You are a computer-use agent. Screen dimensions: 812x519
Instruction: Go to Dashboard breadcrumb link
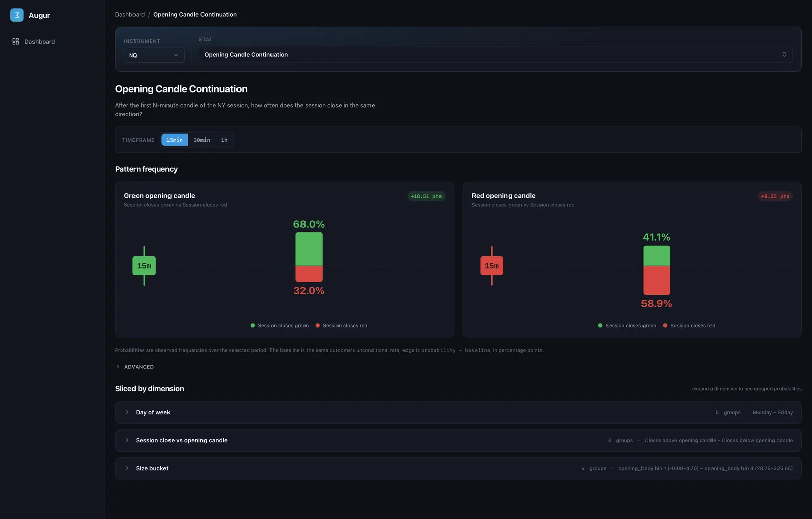tap(130, 15)
